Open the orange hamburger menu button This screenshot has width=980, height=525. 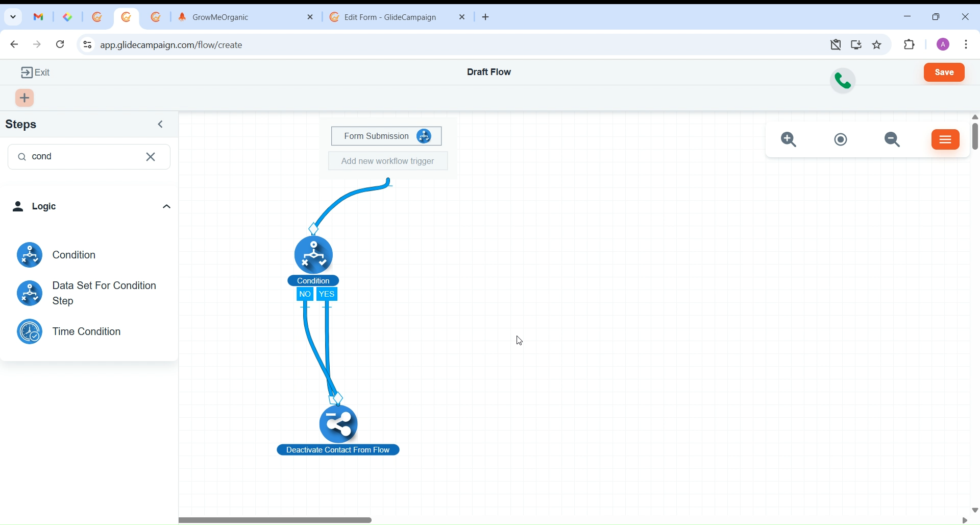[x=946, y=140]
